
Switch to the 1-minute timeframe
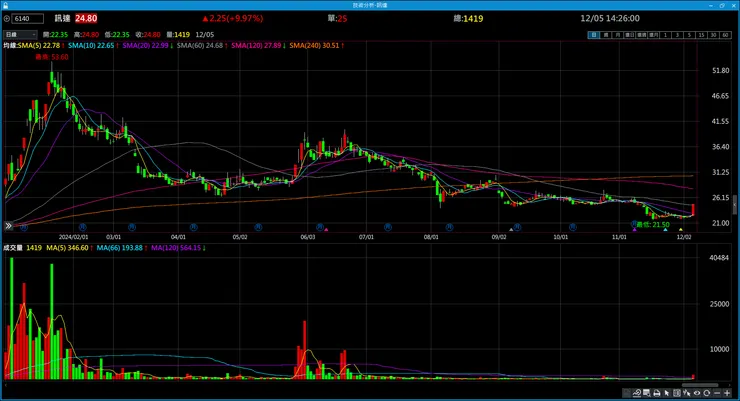click(x=665, y=35)
